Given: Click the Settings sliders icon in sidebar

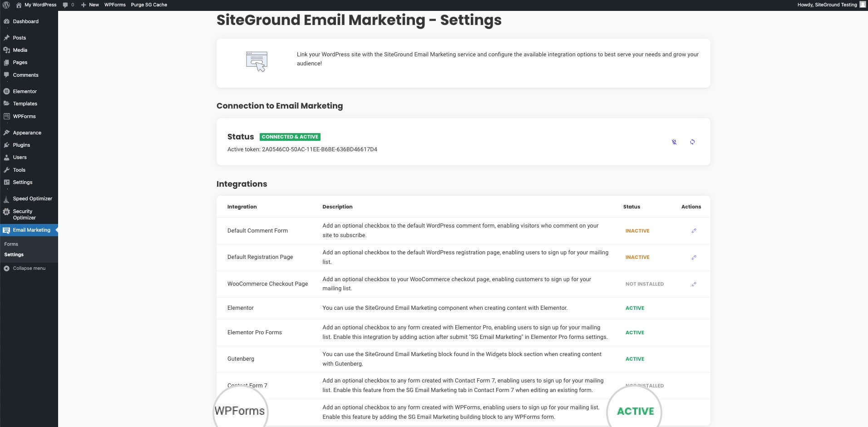Looking at the screenshot, I should [6, 182].
